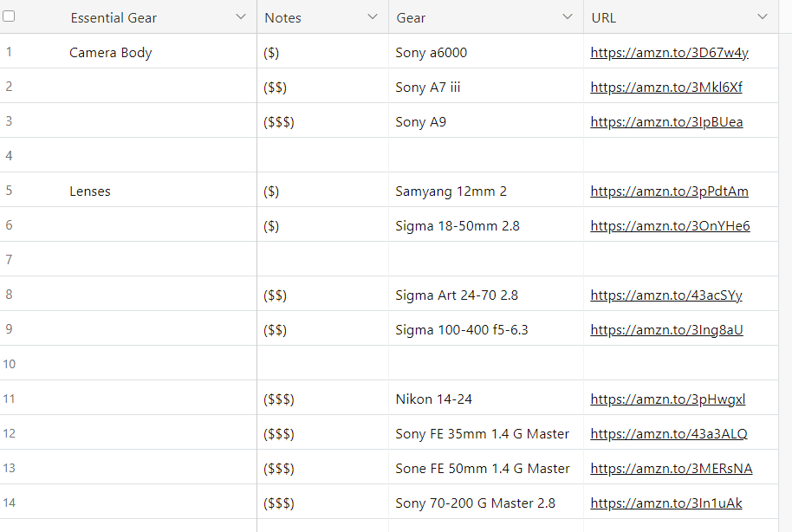The height and width of the screenshot is (532, 792).
Task: Select the Notes cell in row 1
Action: click(322, 53)
